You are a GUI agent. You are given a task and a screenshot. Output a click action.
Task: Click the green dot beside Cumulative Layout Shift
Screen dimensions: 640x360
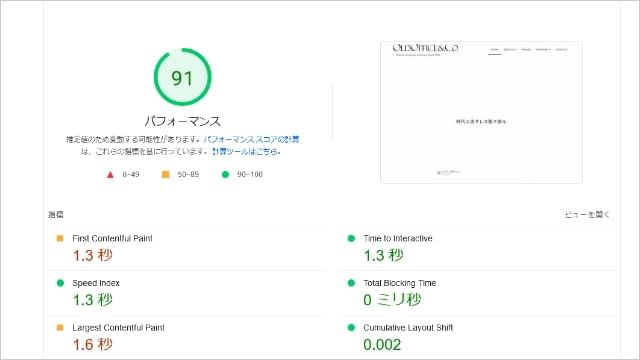(351, 327)
